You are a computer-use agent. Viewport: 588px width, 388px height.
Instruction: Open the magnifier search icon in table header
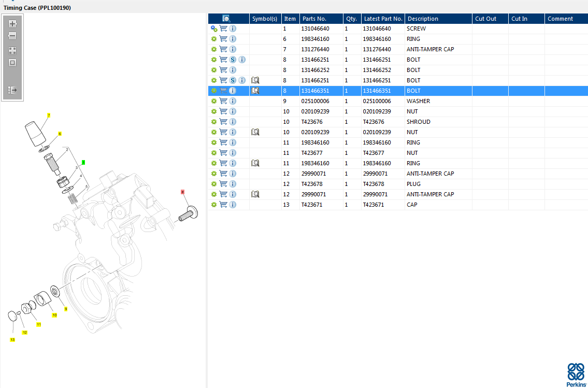click(226, 19)
